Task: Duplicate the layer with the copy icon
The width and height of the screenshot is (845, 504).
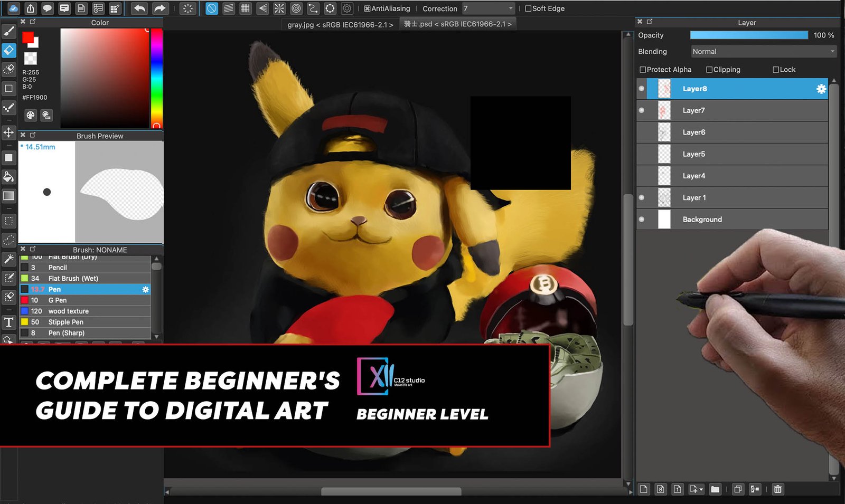Action: coord(737,489)
